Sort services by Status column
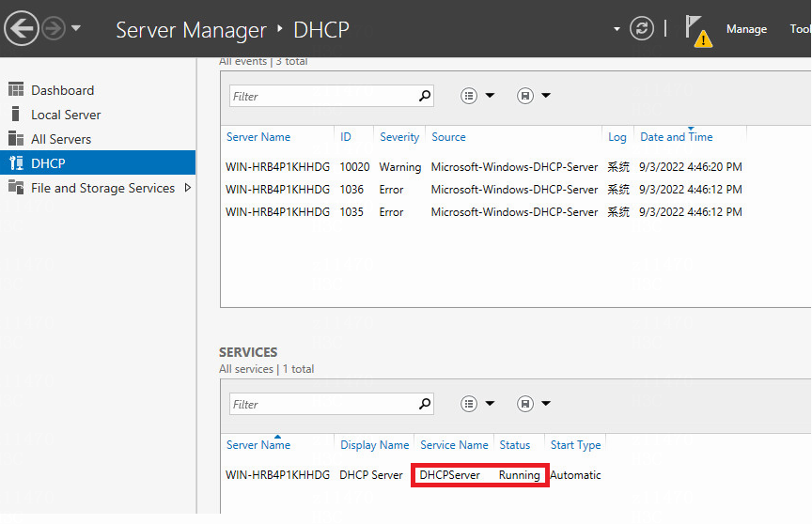This screenshot has height=524, width=812. 515,445
